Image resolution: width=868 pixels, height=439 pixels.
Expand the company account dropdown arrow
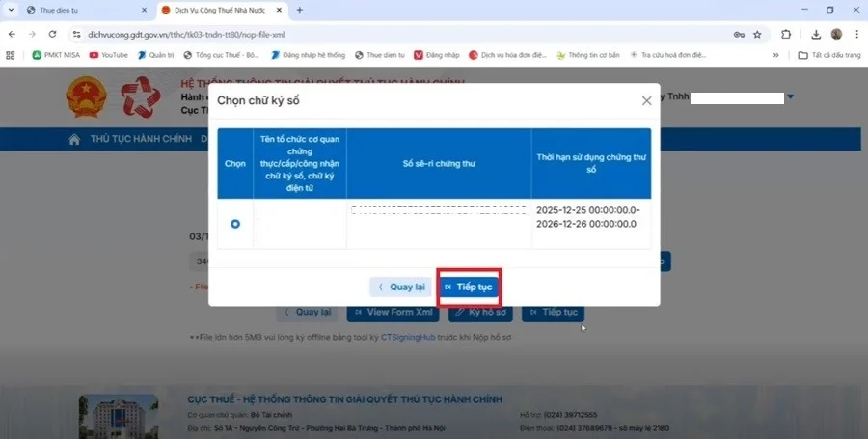791,97
